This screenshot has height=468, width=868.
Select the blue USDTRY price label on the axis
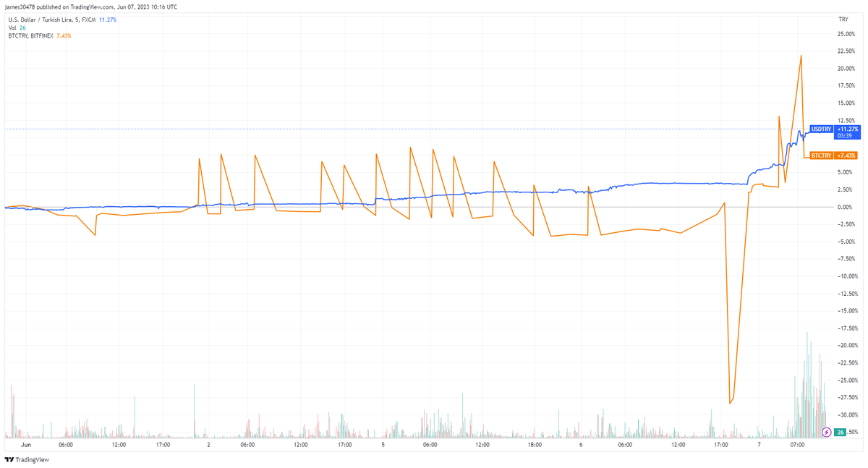coord(823,128)
